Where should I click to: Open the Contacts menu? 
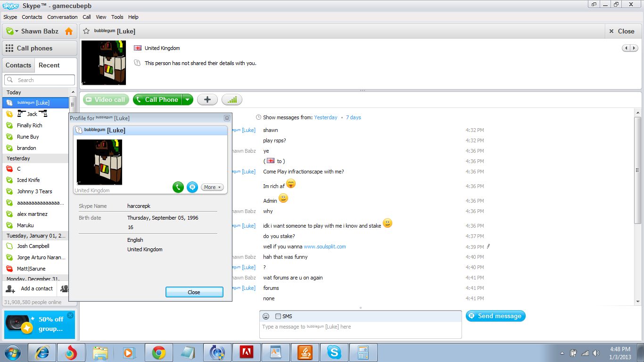(x=32, y=17)
